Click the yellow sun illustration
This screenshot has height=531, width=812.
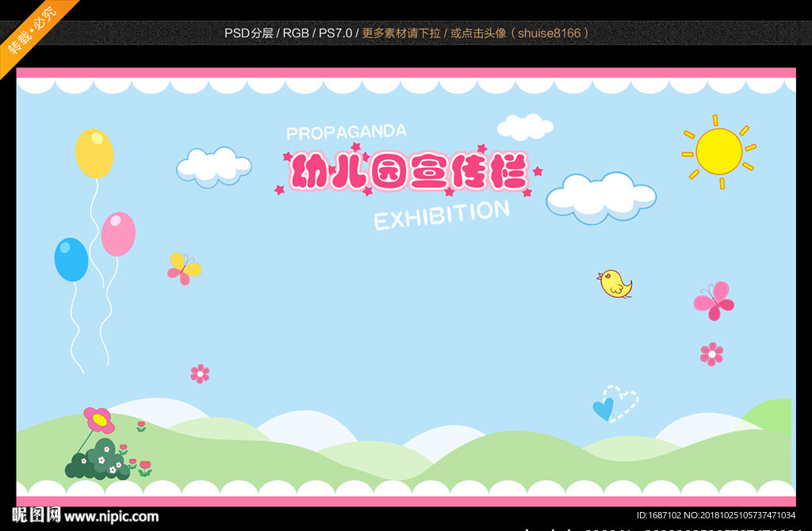point(718,151)
